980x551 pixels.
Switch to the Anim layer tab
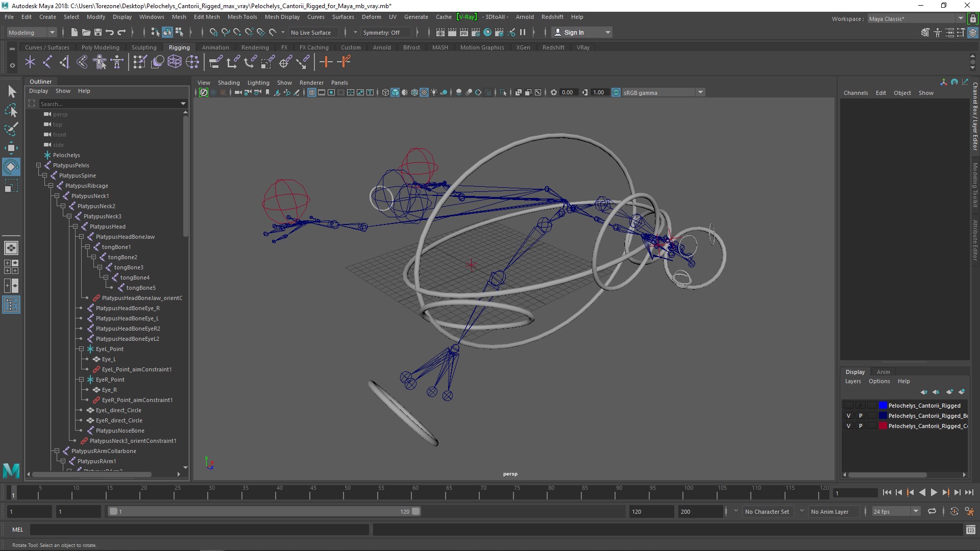[x=883, y=372]
